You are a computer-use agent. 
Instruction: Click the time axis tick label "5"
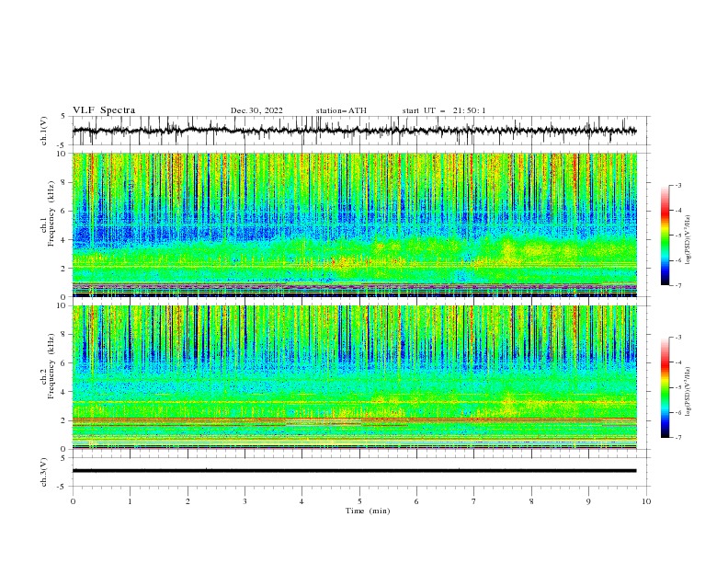point(359,501)
